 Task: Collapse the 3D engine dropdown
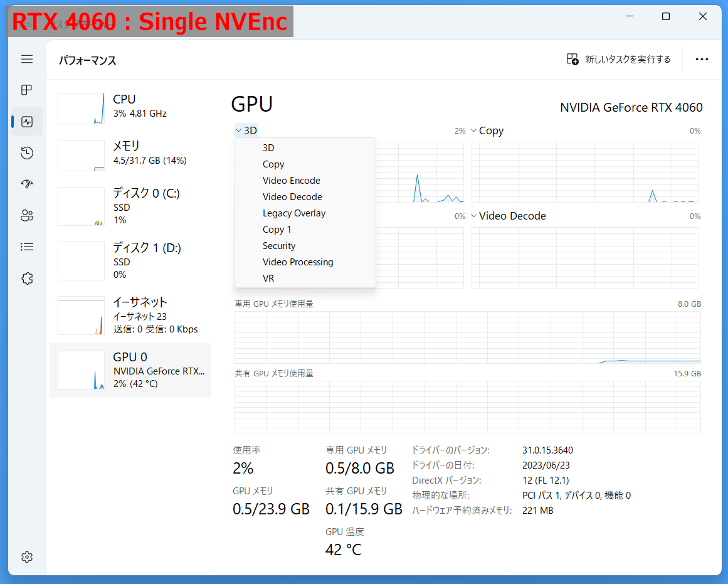(x=246, y=130)
